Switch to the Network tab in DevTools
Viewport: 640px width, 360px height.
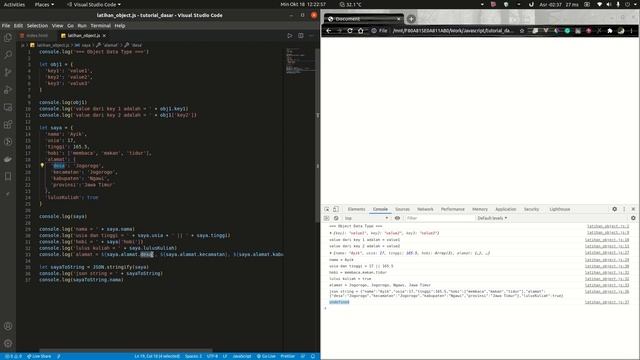[x=425, y=209]
